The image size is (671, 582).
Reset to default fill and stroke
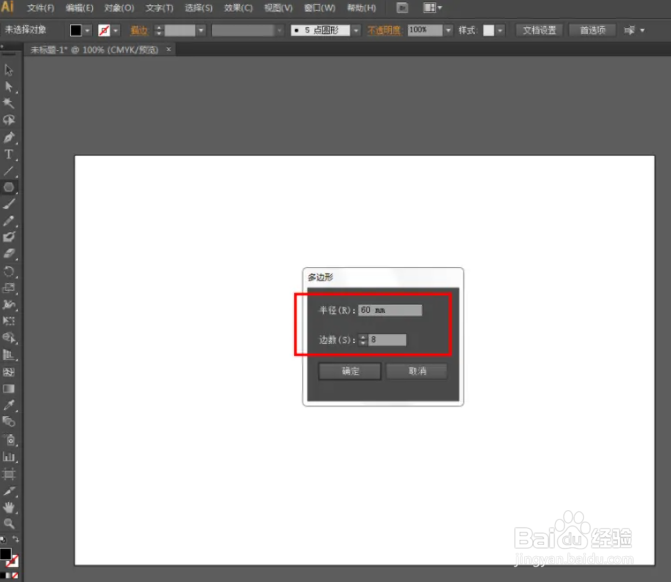[x=3, y=540]
